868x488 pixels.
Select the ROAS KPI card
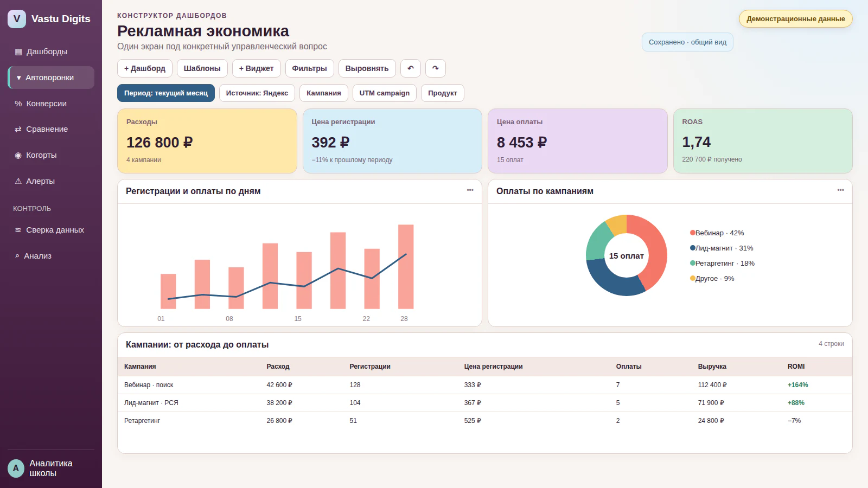pos(763,141)
